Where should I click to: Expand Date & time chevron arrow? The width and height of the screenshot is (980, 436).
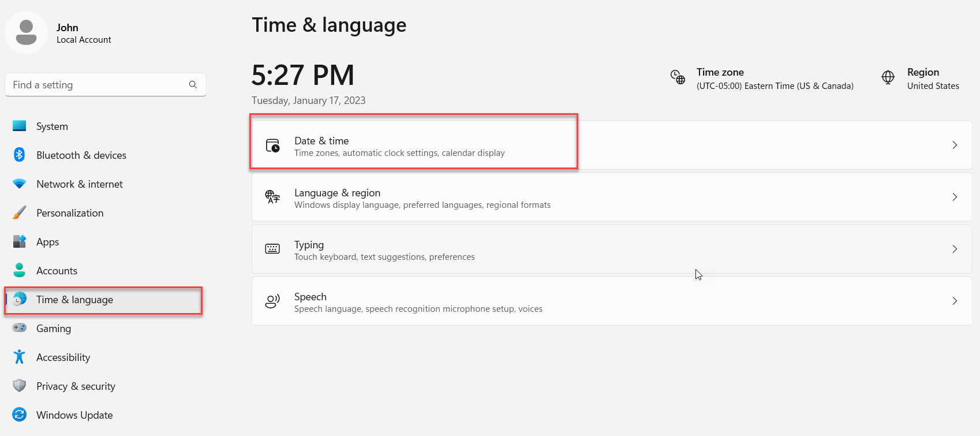point(955,145)
